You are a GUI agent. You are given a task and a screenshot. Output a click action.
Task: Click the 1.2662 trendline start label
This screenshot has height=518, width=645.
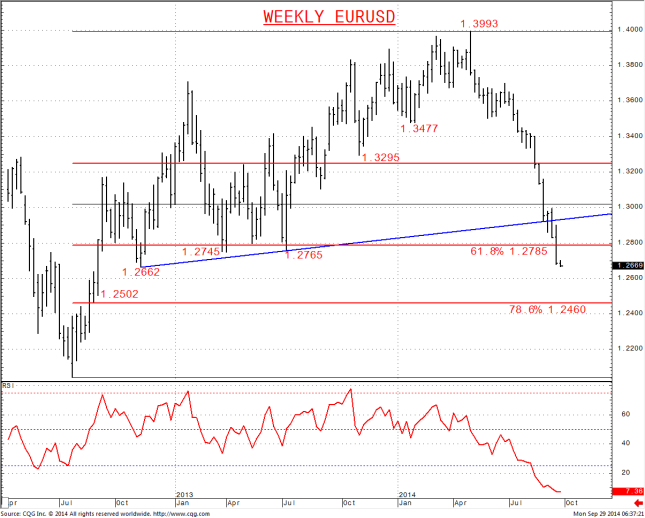(x=141, y=272)
